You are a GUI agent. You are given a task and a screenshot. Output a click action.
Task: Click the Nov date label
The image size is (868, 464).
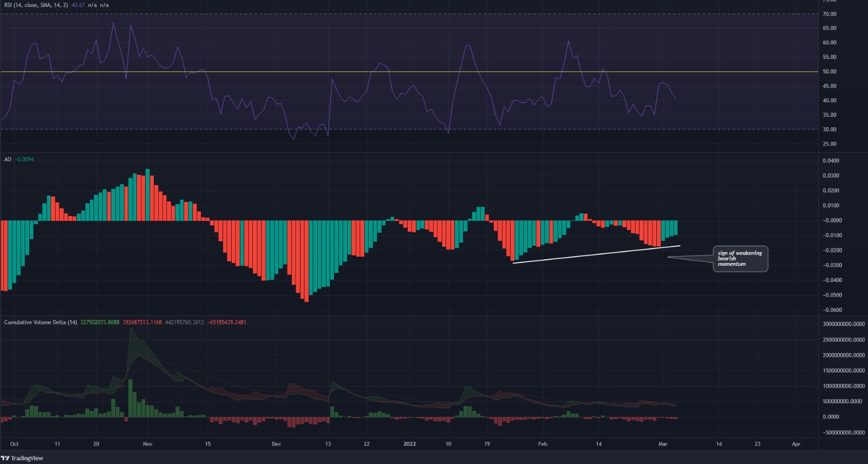[x=147, y=444]
